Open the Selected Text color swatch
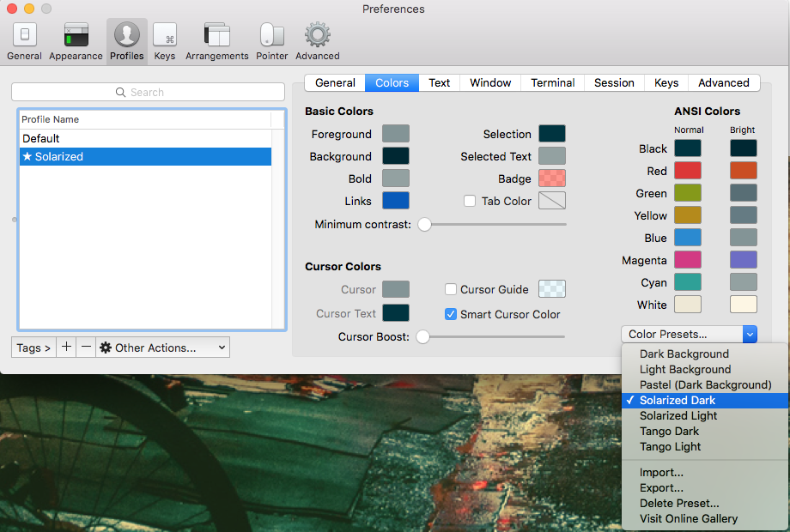The image size is (790, 532). click(x=552, y=156)
